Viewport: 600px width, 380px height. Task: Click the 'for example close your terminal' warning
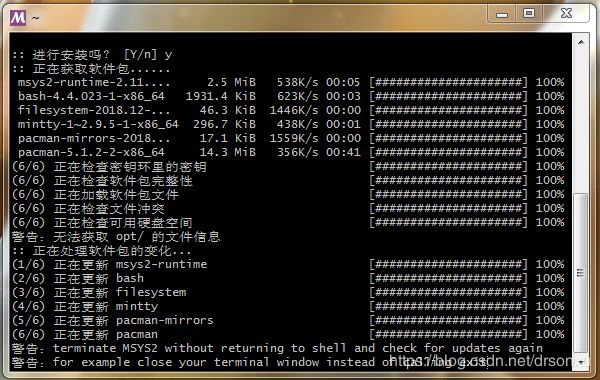pyautogui.click(x=249, y=362)
